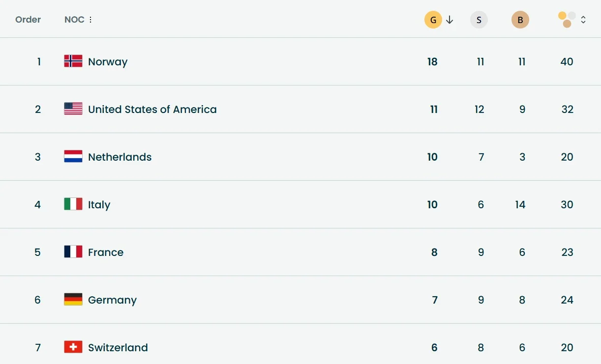Click the United States flag icon
The height and width of the screenshot is (364, 601).
pyautogui.click(x=73, y=109)
